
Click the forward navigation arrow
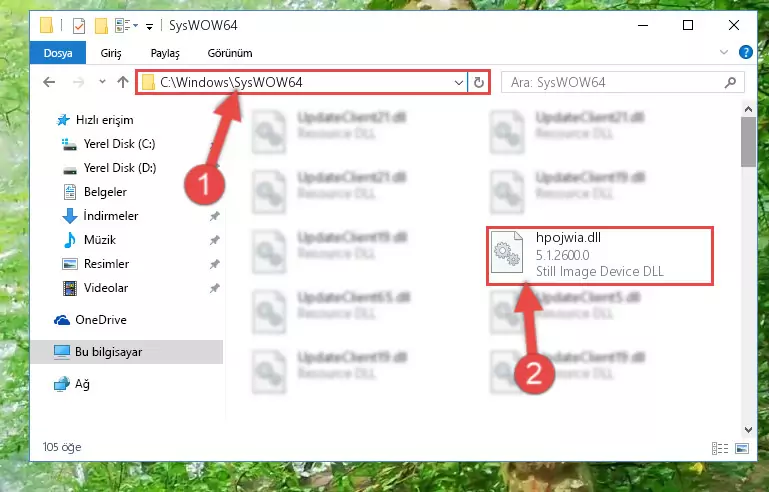(x=78, y=82)
